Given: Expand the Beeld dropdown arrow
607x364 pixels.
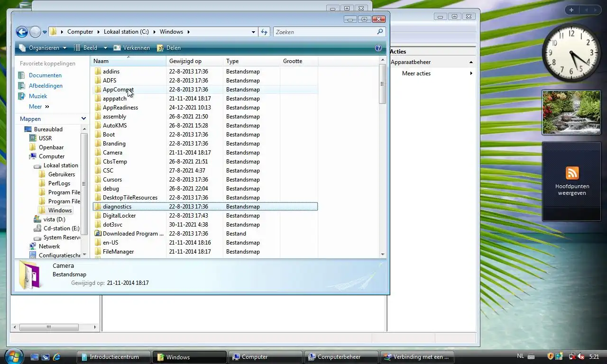Looking at the screenshot, I should 105,48.
